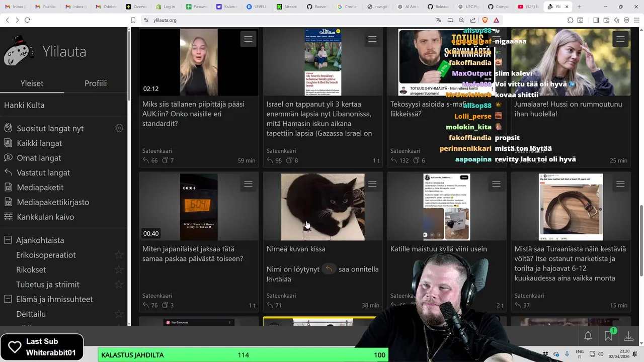
Task: Click the reply reference arrow in cat thread
Action: [x=329, y=269]
